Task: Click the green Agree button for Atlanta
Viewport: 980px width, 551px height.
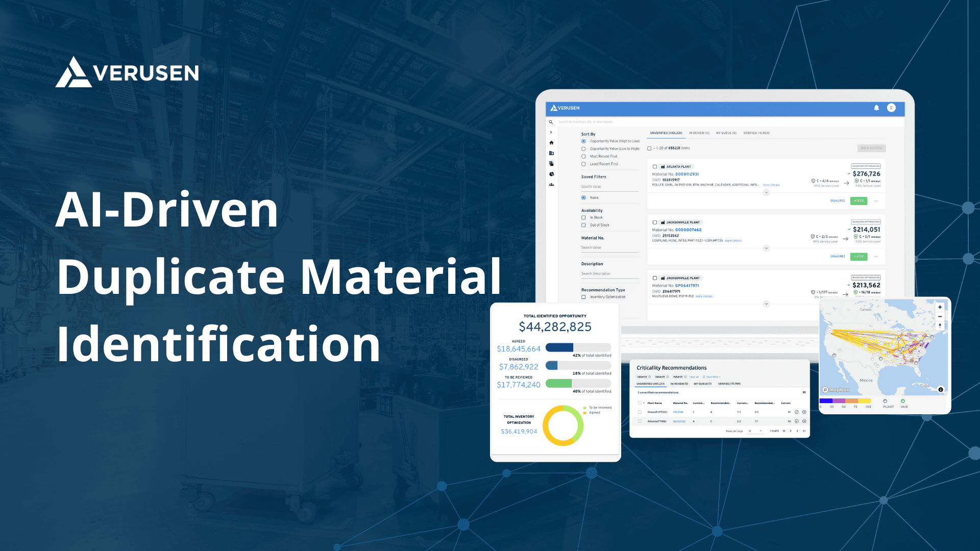Action: pos(859,201)
